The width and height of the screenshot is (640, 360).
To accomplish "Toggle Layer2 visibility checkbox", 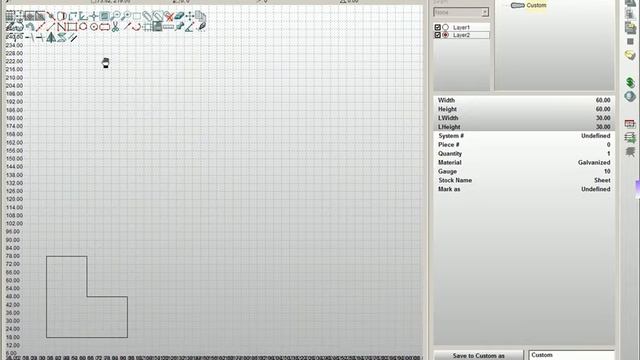I will coord(438,35).
